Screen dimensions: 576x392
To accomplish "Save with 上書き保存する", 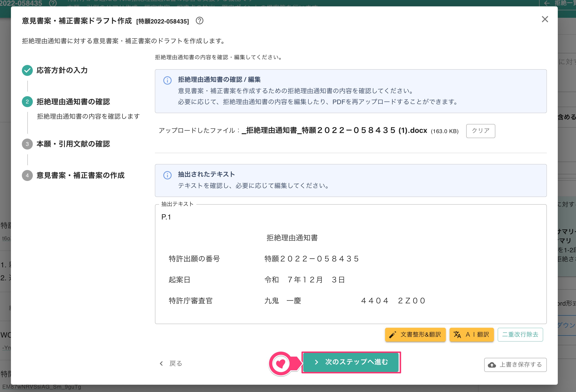I will click(515, 364).
